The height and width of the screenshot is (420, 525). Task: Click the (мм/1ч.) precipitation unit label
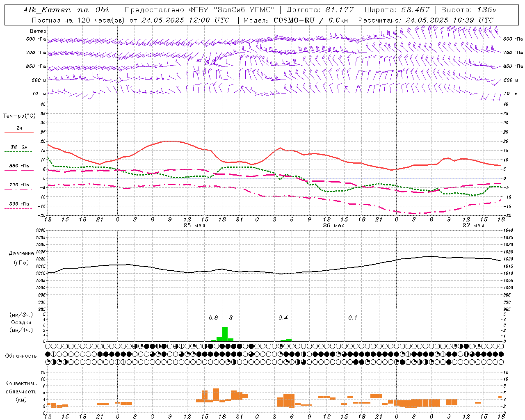(21, 330)
